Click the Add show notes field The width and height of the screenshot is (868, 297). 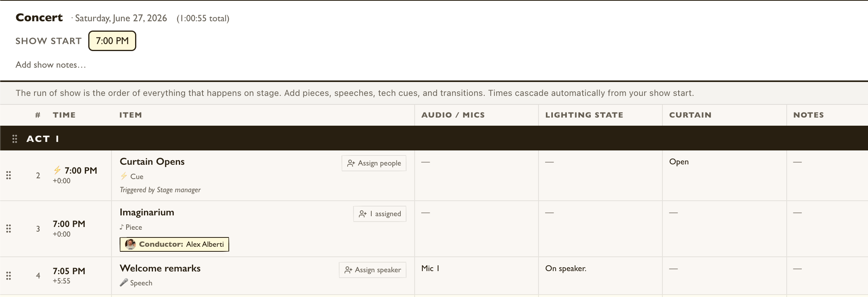51,65
